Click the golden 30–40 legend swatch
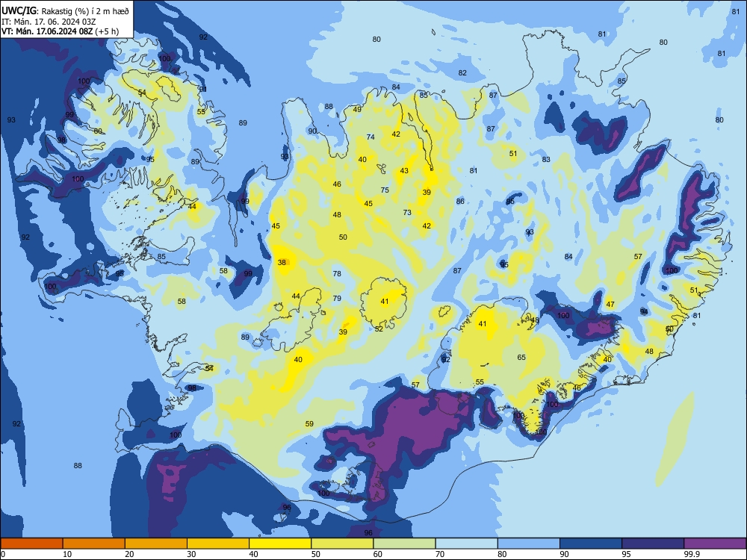The image size is (747, 560). click(x=218, y=544)
